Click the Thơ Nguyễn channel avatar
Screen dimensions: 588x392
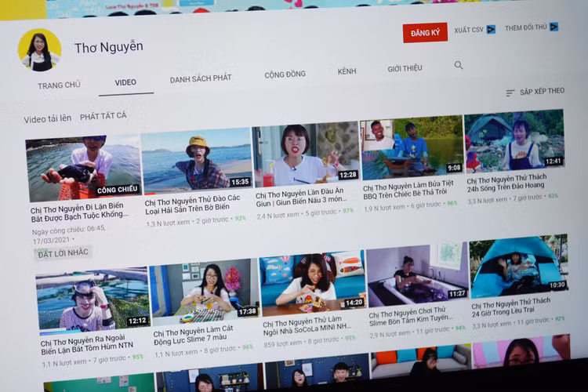[x=39, y=50]
